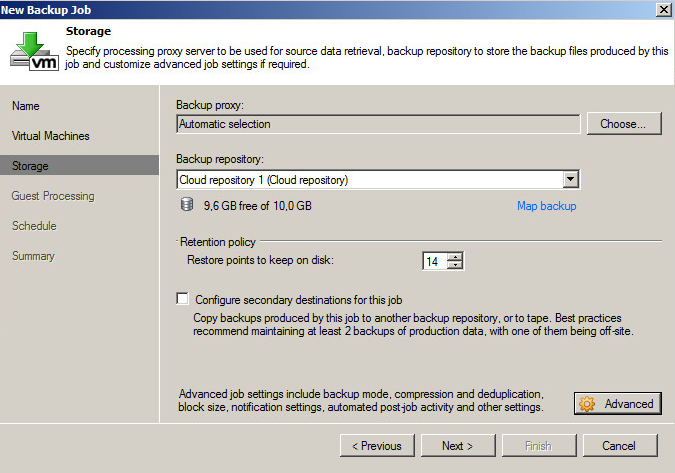675x473 pixels.
Task: Open the Schedule wizard step
Action: tap(34, 226)
